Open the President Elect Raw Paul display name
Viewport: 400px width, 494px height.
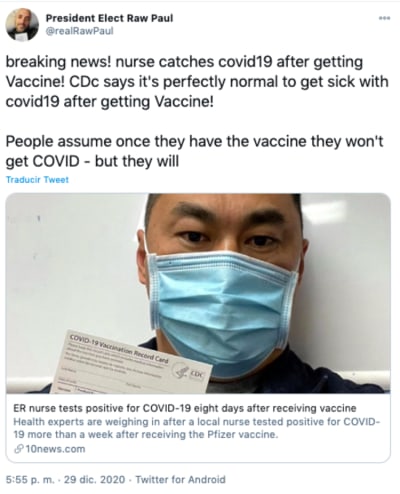[109, 18]
